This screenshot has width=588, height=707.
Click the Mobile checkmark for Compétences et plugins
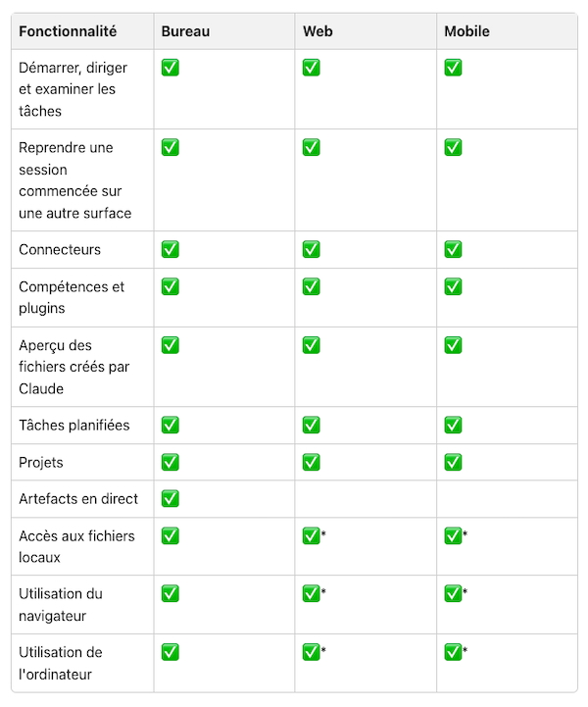(453, 286)
